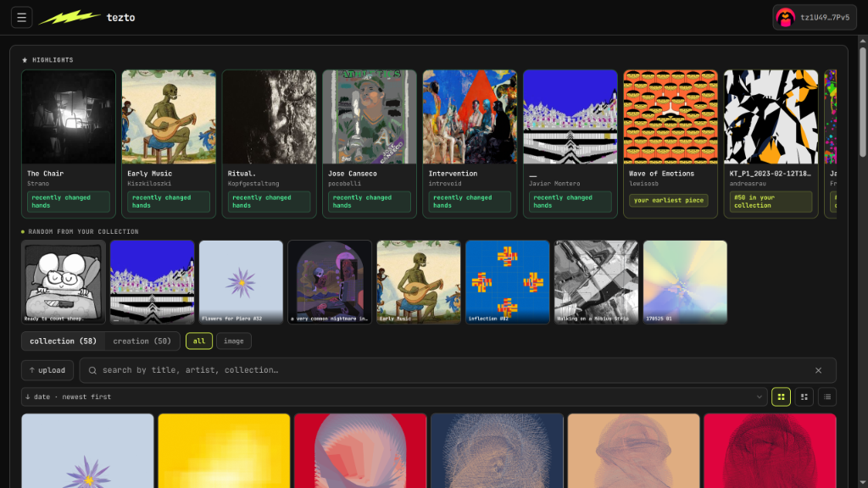Open Ritual. highlight artwork
The width and height of the screenshot is (868, 488).
(x=269, y=117)
